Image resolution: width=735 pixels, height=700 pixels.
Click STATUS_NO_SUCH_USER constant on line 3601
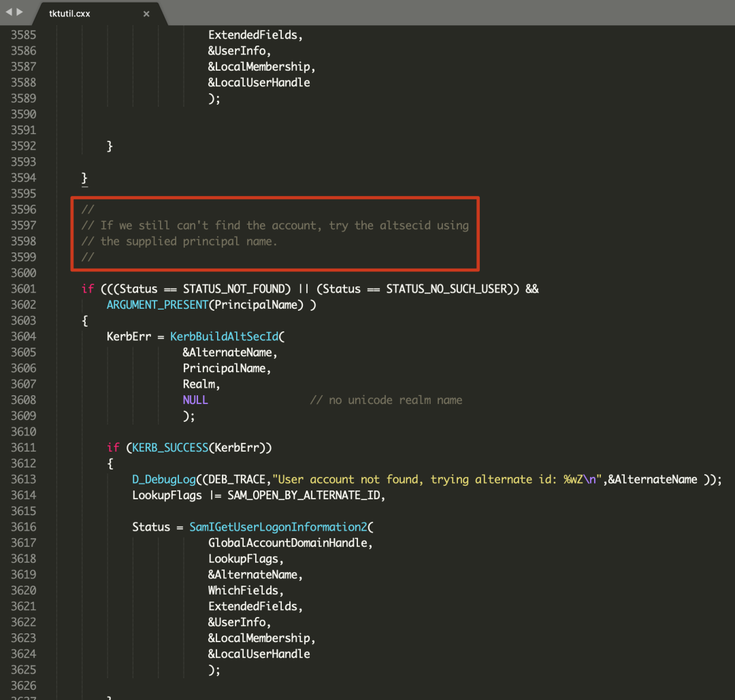click(446, 288)
